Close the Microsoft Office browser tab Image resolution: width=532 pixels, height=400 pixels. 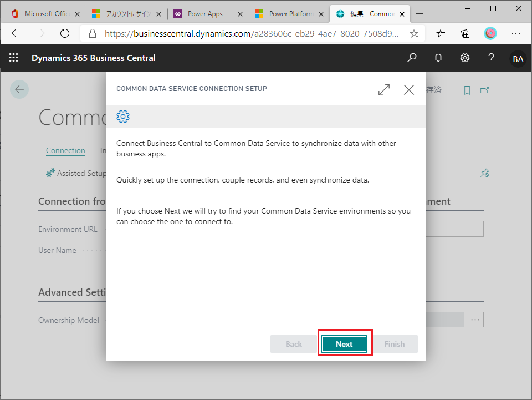(78, 14)
